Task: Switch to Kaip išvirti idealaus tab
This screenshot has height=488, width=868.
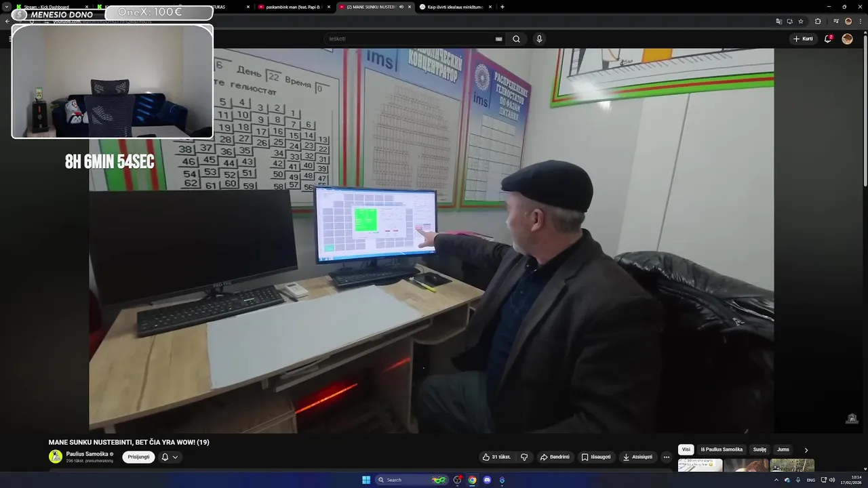Action: pyautogui.click(x=455, y=7)
